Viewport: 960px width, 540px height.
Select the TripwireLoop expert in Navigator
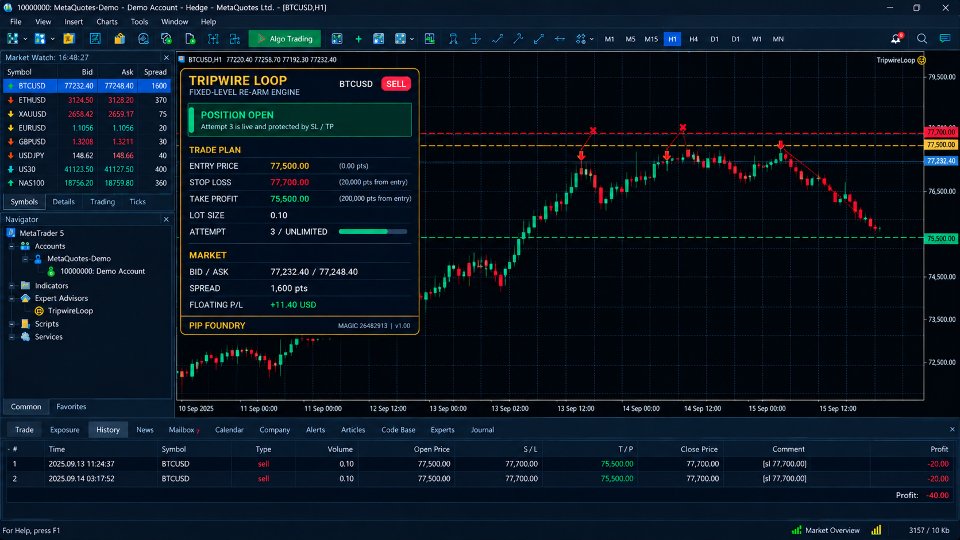(x=70, y=310)
